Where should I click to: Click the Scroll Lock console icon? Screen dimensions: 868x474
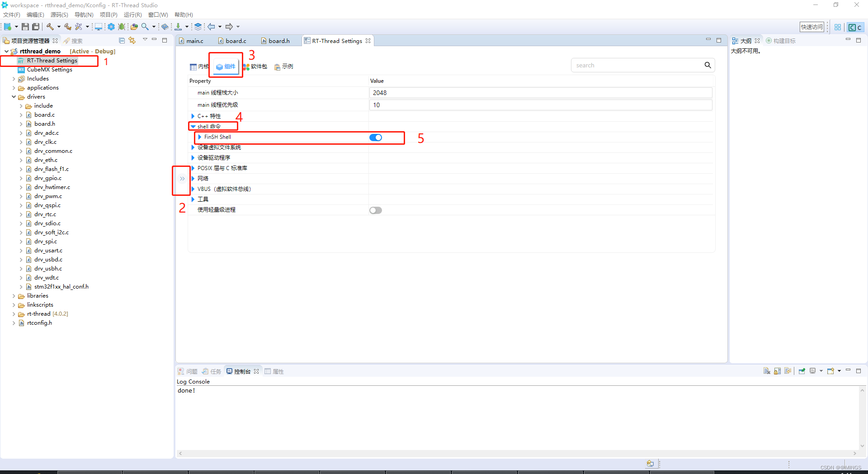pos(777,371)
